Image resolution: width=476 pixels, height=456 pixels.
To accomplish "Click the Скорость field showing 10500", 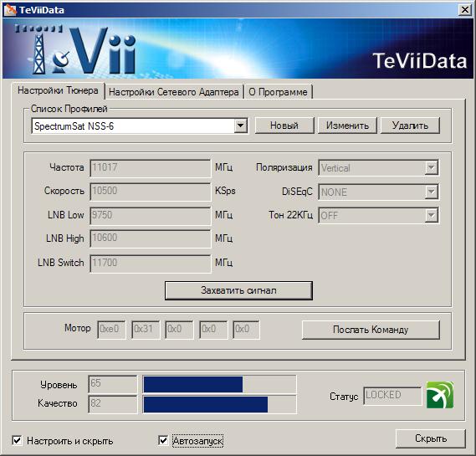I will pyautogui.click(x=151, y=192).
